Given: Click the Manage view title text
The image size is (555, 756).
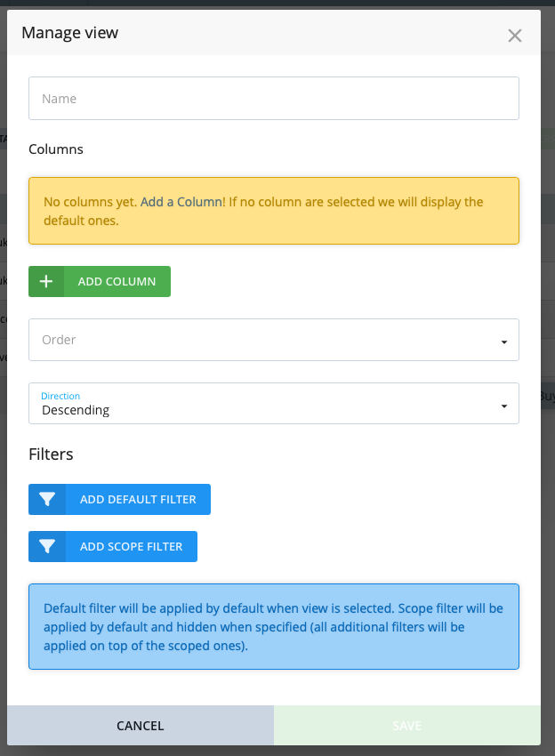Looking at the screenshot, I should tap(70, 33).
